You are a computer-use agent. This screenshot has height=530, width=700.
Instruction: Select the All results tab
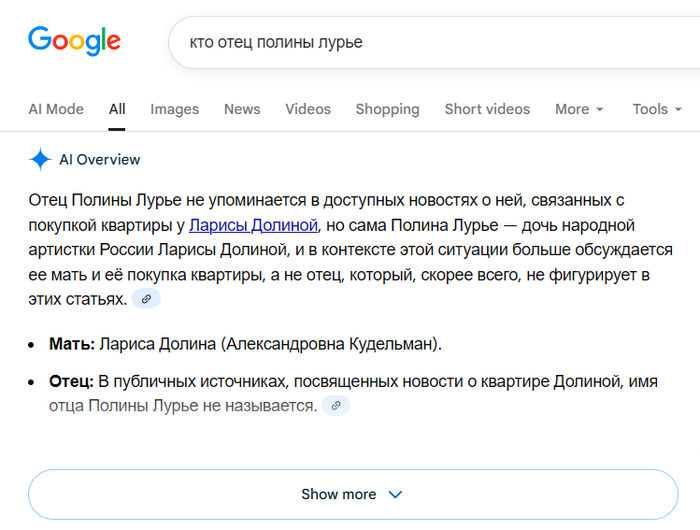click(x=117, y=109)
